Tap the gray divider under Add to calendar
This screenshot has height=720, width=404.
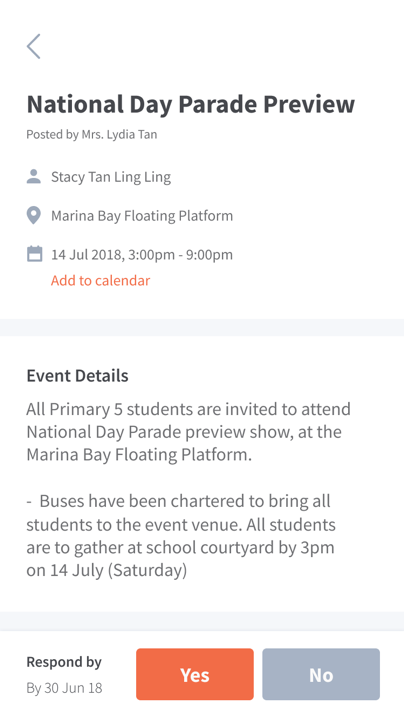tap(202, 327)
